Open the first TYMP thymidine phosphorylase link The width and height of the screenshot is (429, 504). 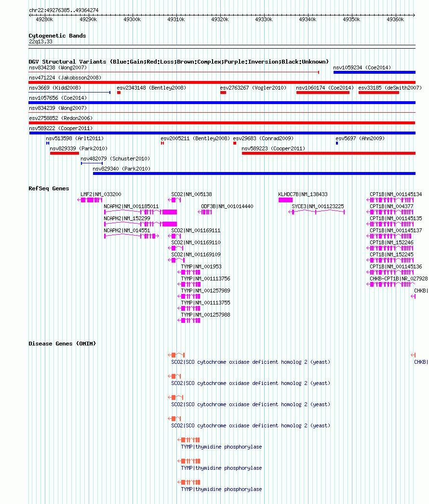coord(221,447)
